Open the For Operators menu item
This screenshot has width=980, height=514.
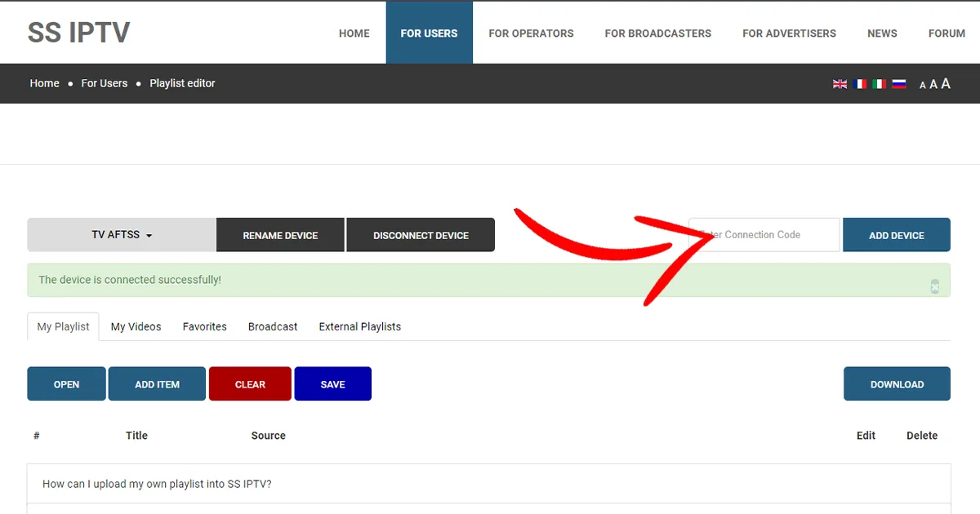coord(531,33)
